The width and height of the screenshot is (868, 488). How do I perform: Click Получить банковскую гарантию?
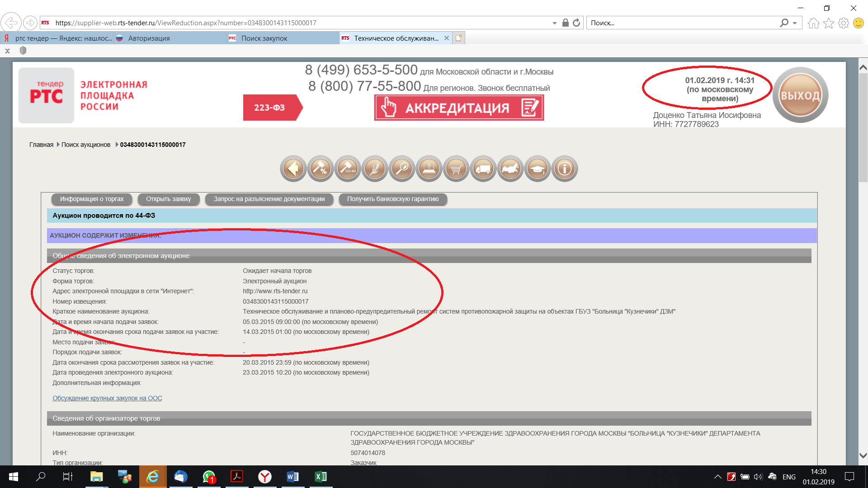pyautogui.click(x=392, y=199)
